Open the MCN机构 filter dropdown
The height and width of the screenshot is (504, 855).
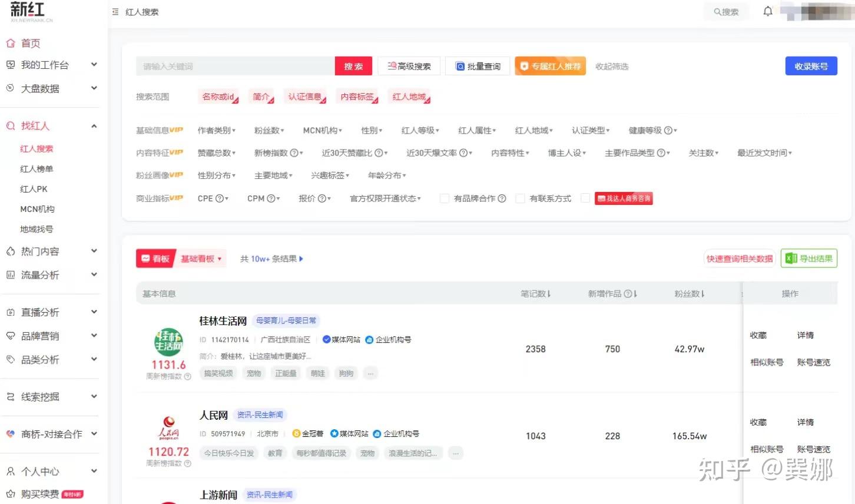323,130
